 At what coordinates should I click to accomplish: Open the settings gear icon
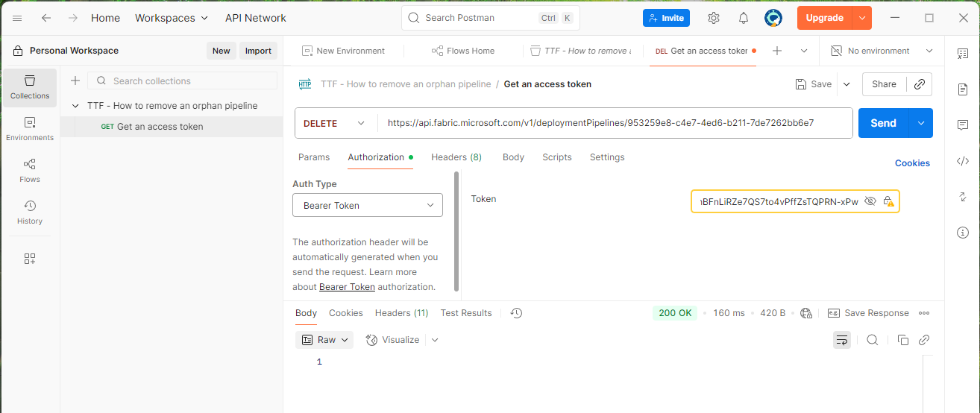(714, 18)
